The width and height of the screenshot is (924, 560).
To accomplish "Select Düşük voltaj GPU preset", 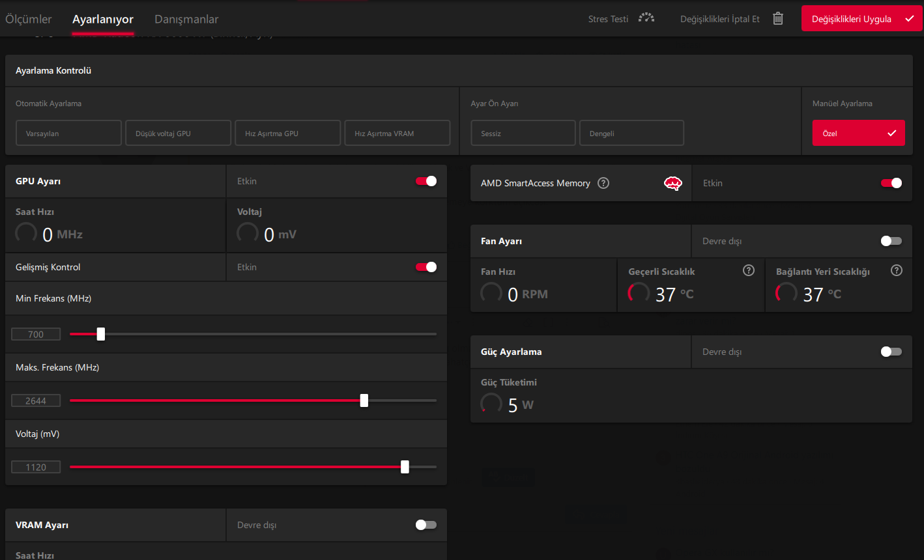I will [179, 133].
